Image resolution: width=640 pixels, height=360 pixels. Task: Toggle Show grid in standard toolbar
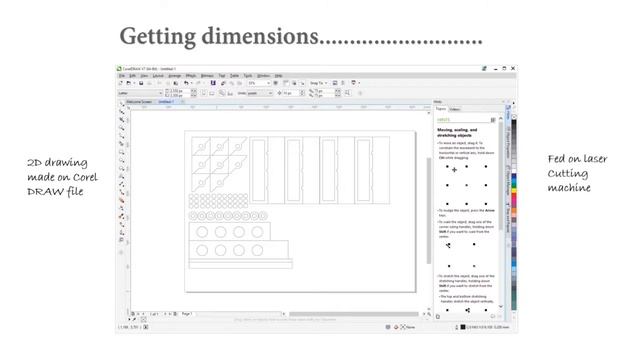point(294,83)
